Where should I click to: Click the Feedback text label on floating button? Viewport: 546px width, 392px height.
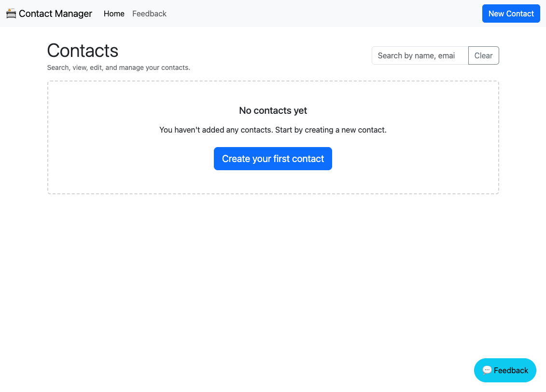(511, 370)
